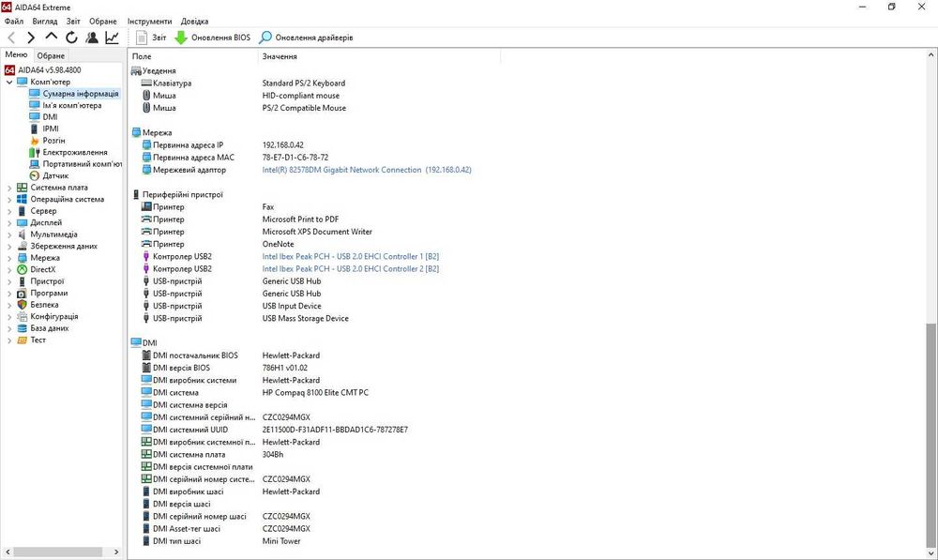Click the Звіт report toolbar button
The height and width of the screenshot is (560, 938).
151,38
